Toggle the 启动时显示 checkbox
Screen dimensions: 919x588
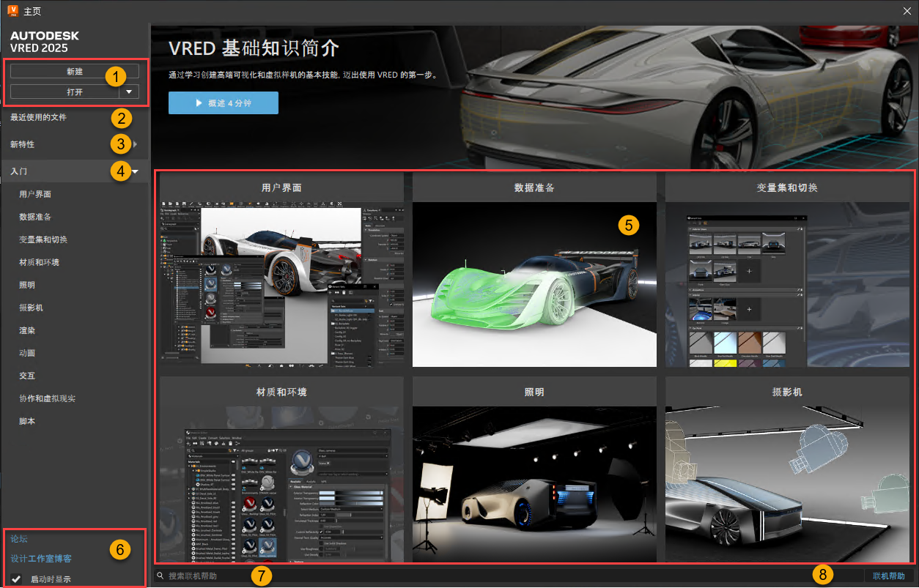[x=16, y=579]
